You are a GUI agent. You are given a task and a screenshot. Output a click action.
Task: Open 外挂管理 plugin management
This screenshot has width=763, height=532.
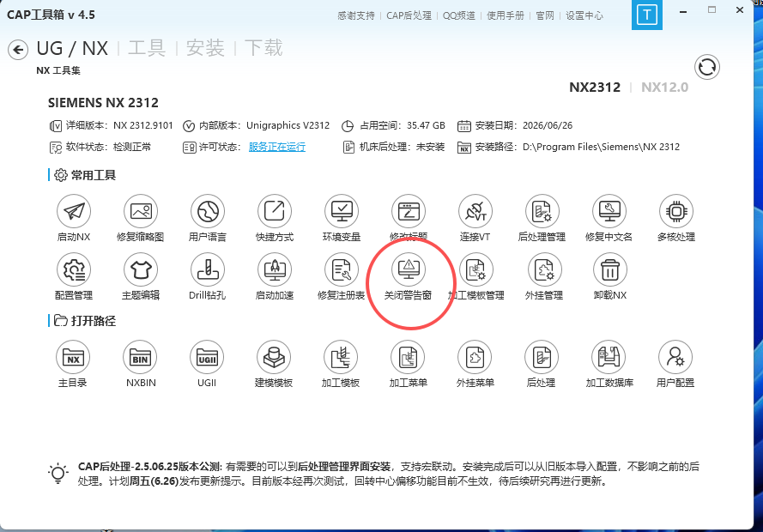(544, 270)
